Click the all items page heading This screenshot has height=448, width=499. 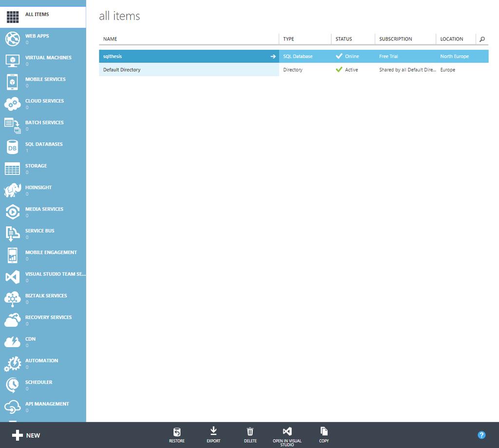(x=119, y=16)
